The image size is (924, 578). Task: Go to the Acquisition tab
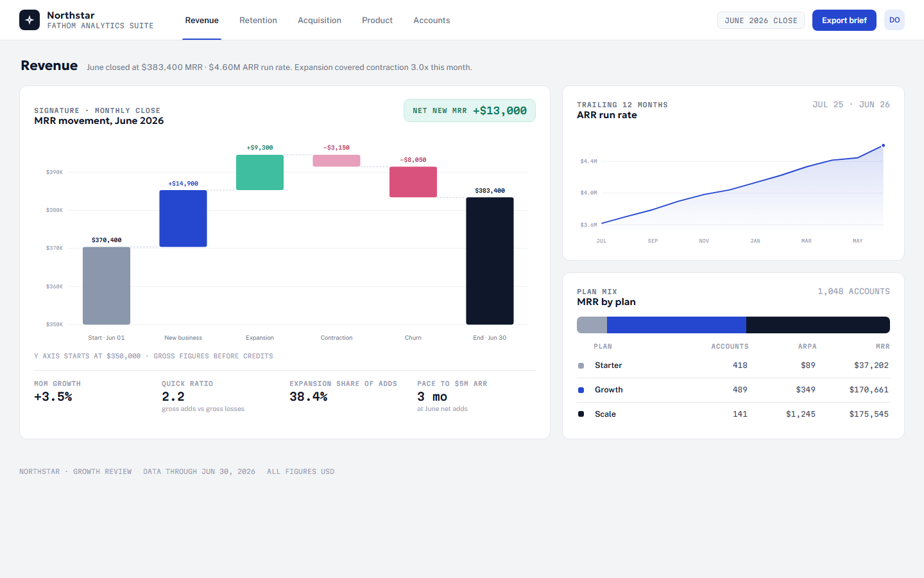click(320, 21)
